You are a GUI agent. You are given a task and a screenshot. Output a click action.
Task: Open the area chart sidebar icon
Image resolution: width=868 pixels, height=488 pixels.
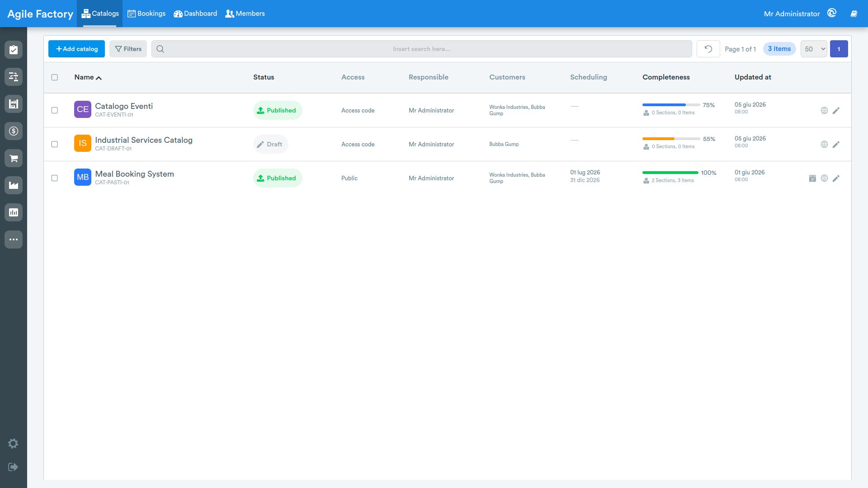[14, 185]
